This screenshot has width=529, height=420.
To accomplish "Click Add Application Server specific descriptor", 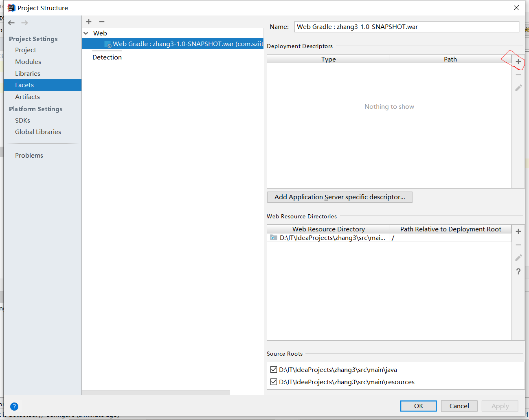I will click(340, 197).
